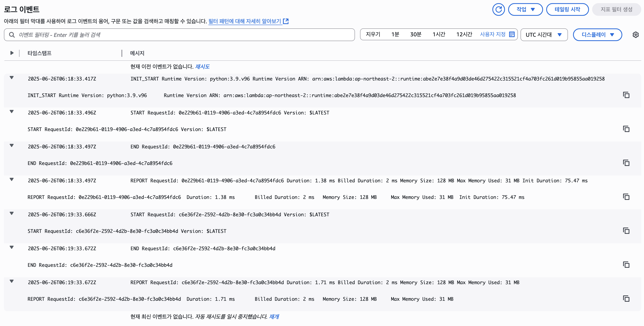Click the search magnifier icon in filter bar
The height and width of the screenshot is (326, 644).
(12, 35)
